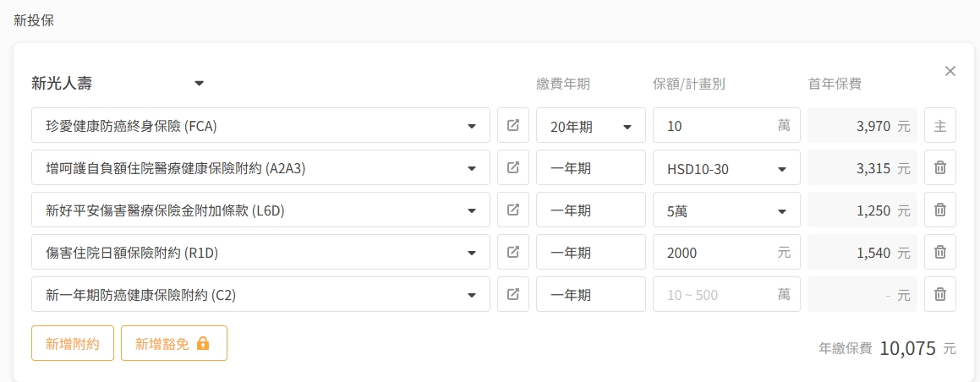980x382 pixels.
Task: Expand the 新光人壽 company dropdown
Action: (118, 83)
